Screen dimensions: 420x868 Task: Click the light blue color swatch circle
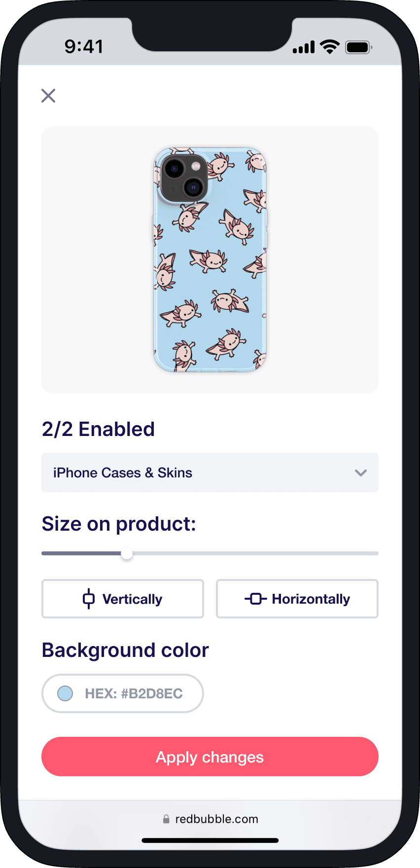(x=65, y=693)
